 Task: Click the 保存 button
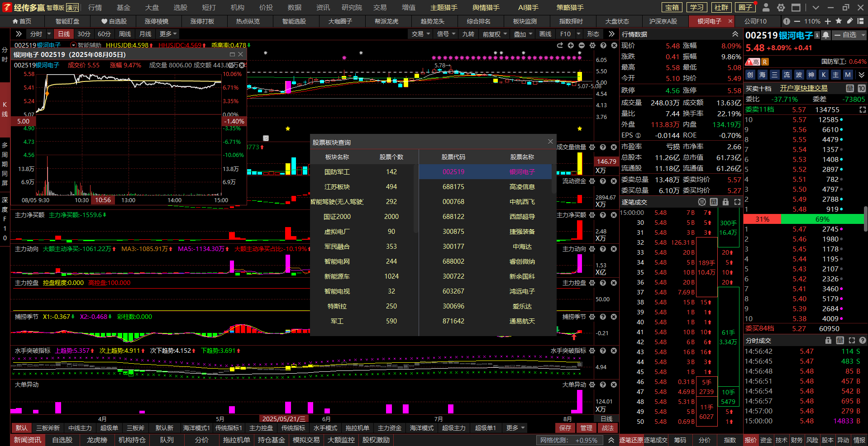(565, 428)
